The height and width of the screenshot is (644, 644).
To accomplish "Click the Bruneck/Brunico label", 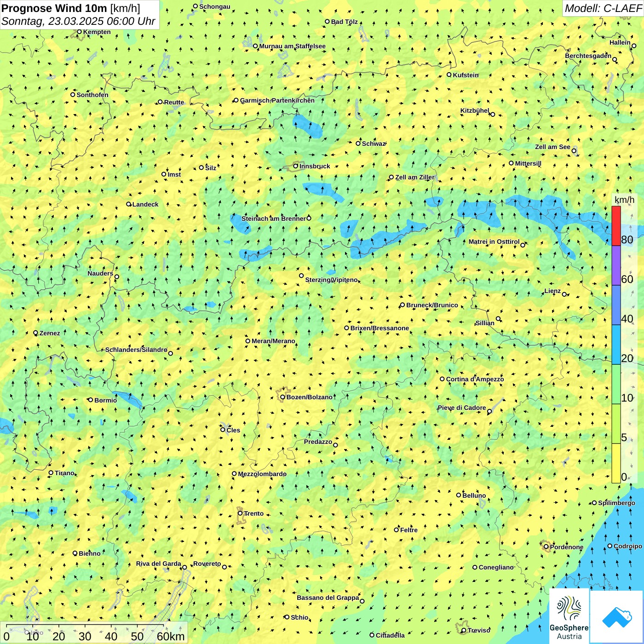I will pyautogui.click(x=432, y=305).
